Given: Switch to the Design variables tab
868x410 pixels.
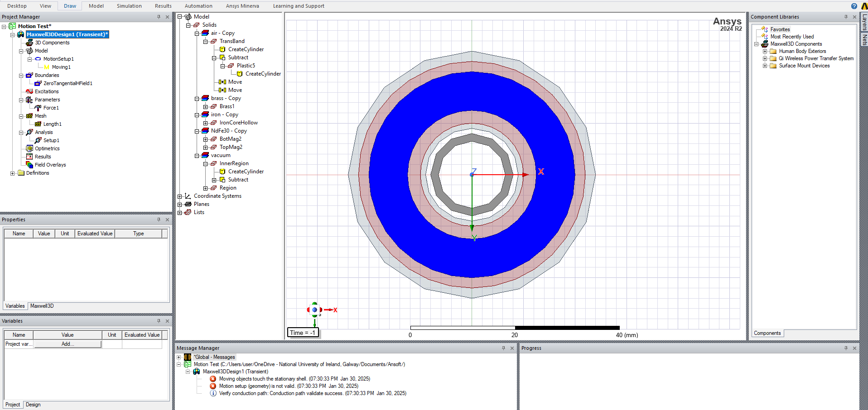Looking at the screenshot, I should coord(33,405).
